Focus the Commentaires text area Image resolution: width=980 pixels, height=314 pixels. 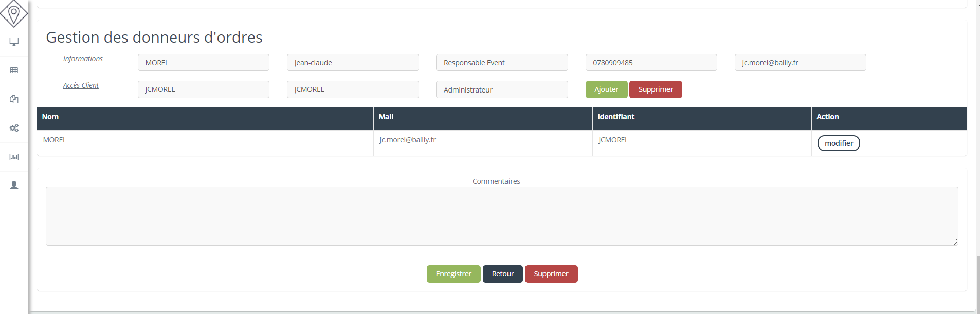(x=501, y=216)
